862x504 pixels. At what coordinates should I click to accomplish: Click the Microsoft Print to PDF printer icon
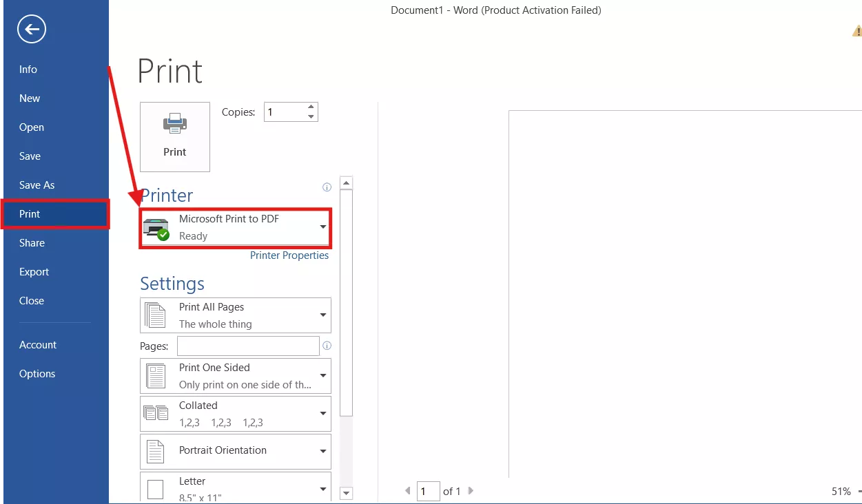tap(155, 228)
